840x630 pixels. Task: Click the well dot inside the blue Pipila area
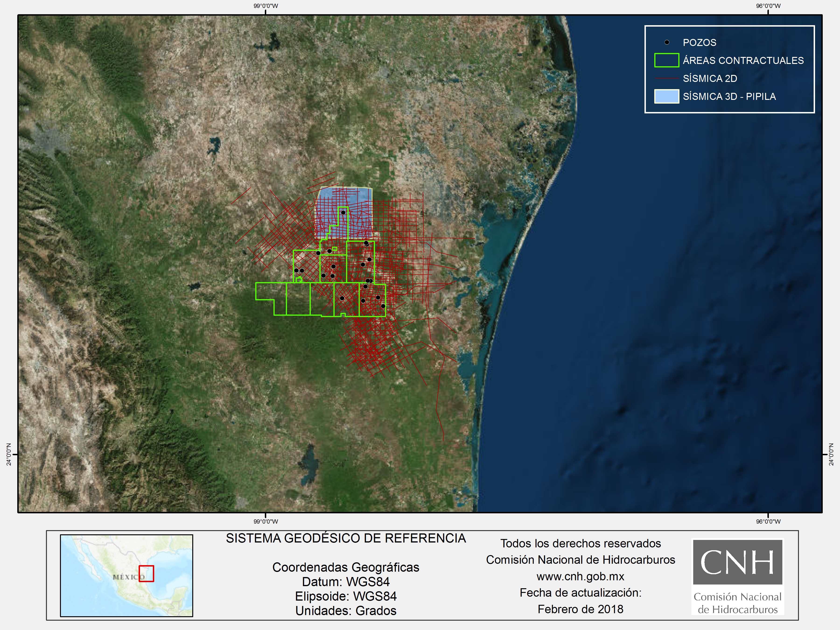pyautogui.click(x=343, y=213)
